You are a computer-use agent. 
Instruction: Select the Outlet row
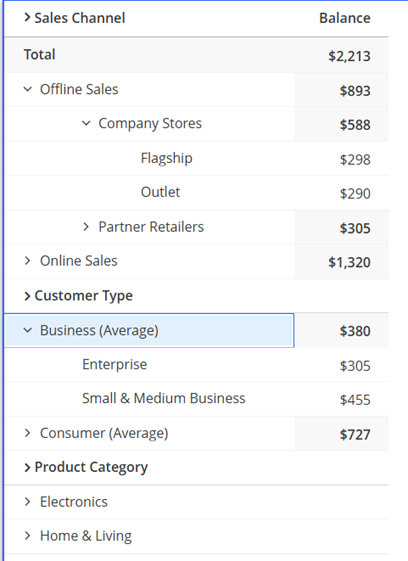197,192
